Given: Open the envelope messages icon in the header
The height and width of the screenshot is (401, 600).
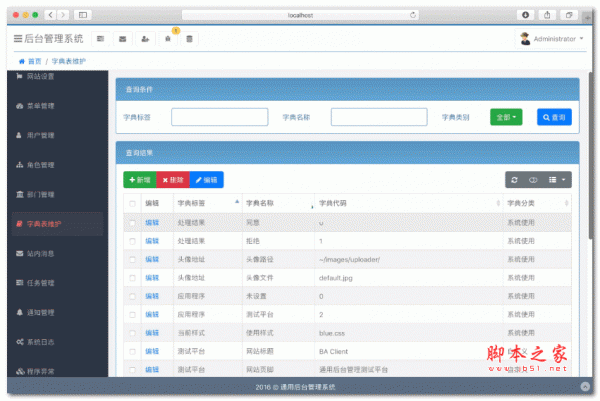Looking at the screenshot, I should coord(122,39).
